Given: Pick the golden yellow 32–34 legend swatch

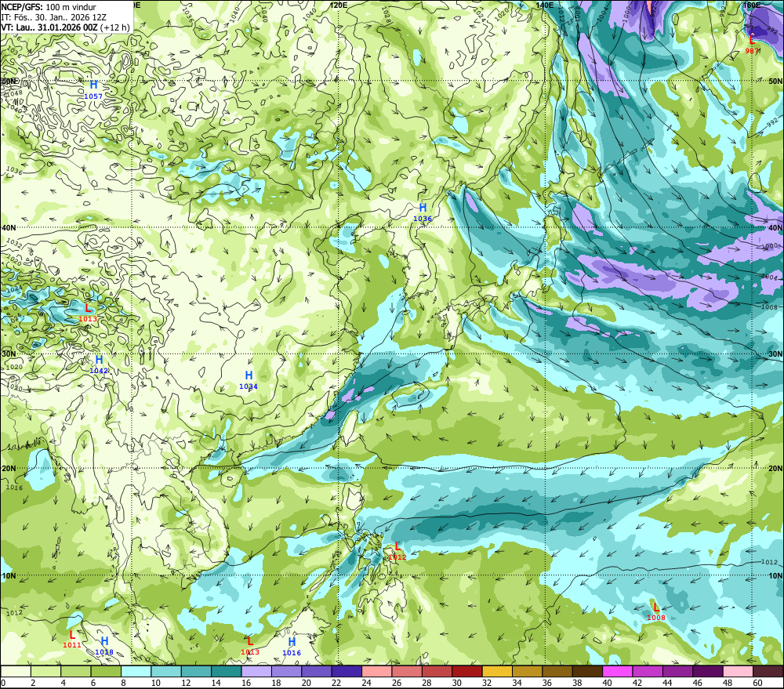Looking at the screenshot, I should [x=497, y=672].
